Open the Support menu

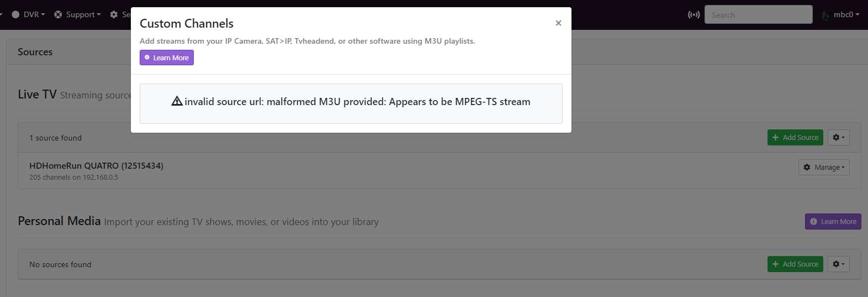pos(81,15)
